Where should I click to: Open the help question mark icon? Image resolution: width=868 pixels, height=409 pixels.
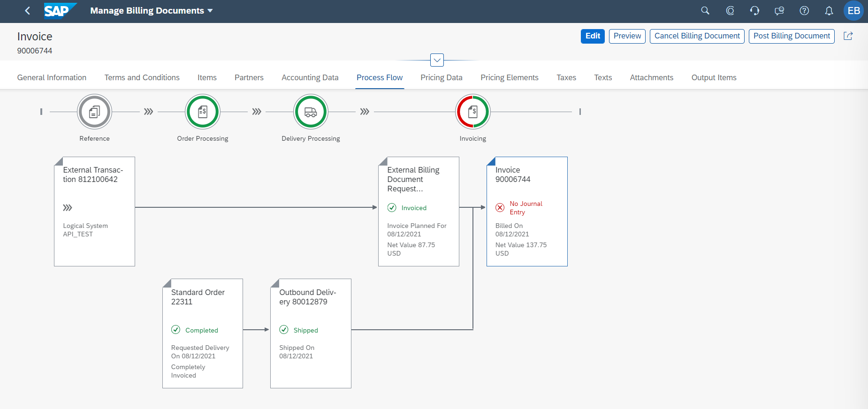[x=804, y=11]
